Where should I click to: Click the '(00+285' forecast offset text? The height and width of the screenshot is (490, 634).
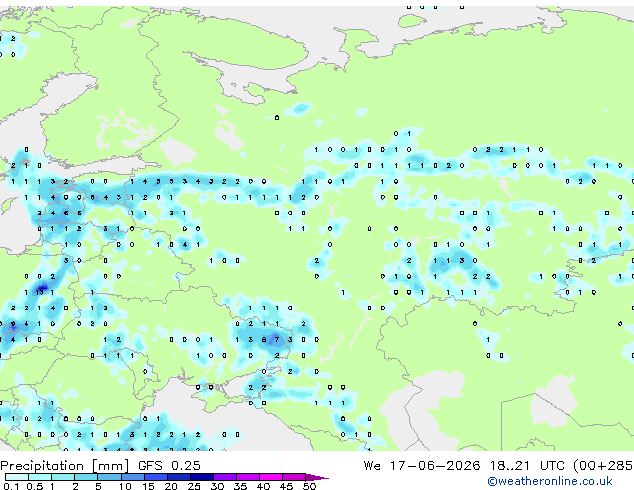603,466
